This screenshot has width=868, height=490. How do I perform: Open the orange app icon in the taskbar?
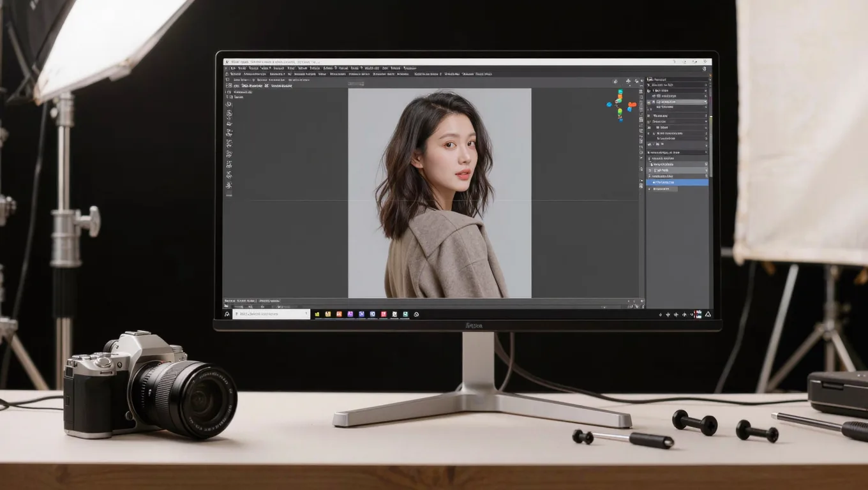[339, 314]
